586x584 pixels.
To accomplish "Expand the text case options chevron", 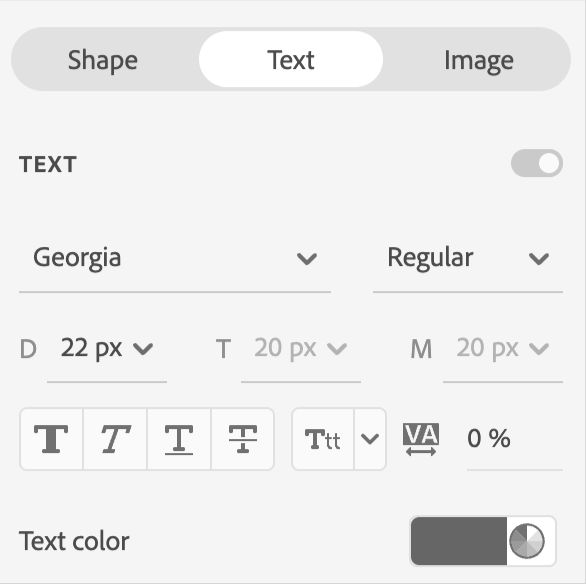I will pos(370,439).
